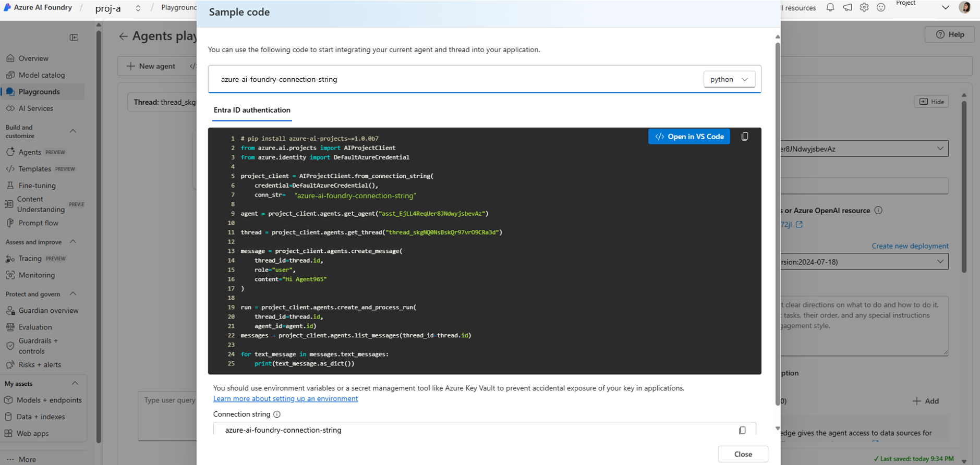
Task: Open Learn more about setting up an environment
Action: 285,399
